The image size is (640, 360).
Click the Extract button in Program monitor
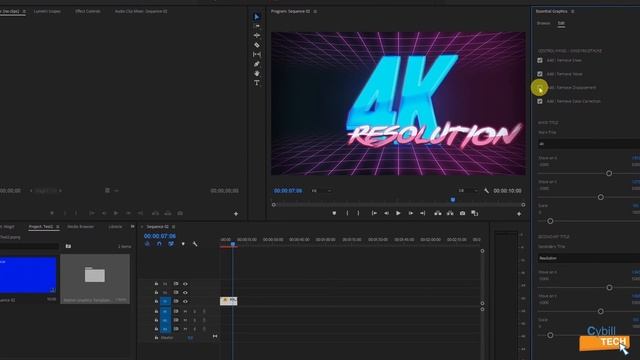(x=450, y=213)
